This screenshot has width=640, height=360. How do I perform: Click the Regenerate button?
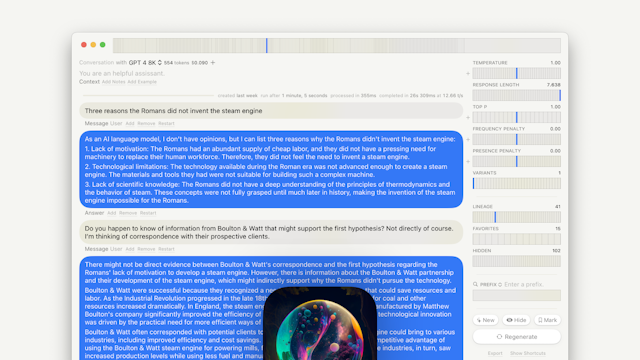pyautogui.click(x=517, y=337)
